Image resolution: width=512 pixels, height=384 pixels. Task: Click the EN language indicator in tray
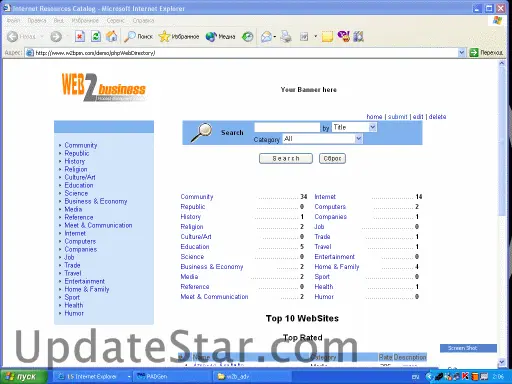coord(415,377)
